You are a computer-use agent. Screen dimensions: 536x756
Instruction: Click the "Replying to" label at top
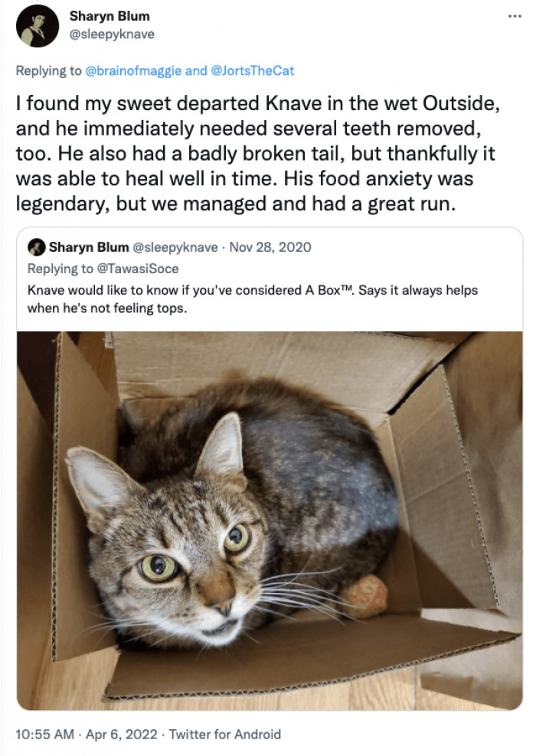[x=49, y=71]
